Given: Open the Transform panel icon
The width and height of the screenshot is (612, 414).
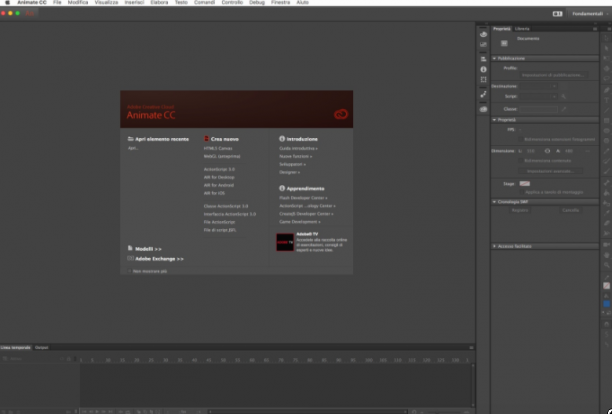Looking at the screenshot, I should pyautogui.click(x=483, y=80).
